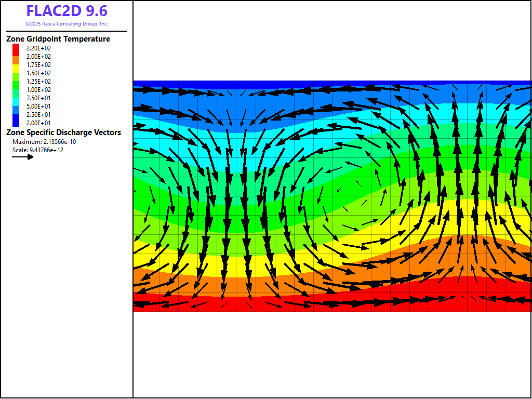Click the scale arrow icon under Discharge Vectors
The height and width of the screenshot is (399, 532).
[x=22, y=157]
